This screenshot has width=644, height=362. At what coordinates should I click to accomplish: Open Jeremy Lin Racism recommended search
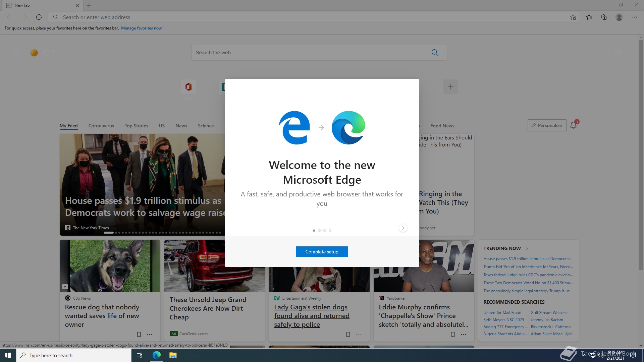(547, 320)
